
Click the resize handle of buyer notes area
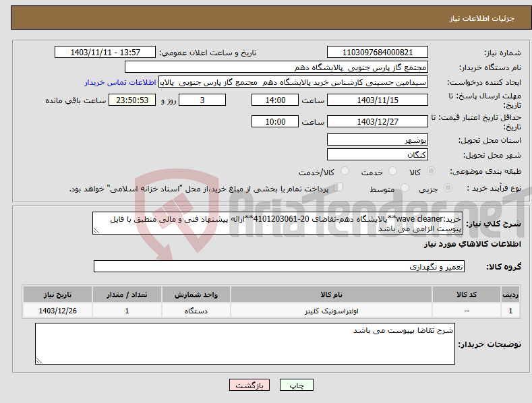(x=39, y=361)
